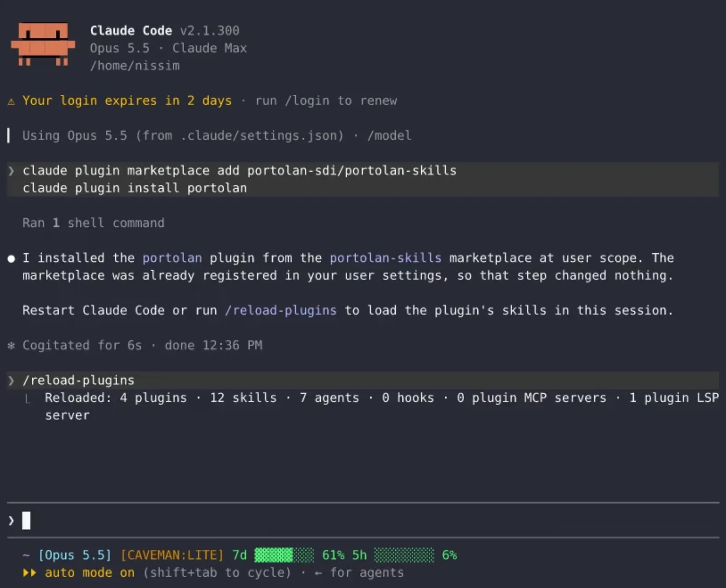Click the highlighted 'portolan' plugin name in the reply
Screen dimensions: 726x588
tap(172, 258)
